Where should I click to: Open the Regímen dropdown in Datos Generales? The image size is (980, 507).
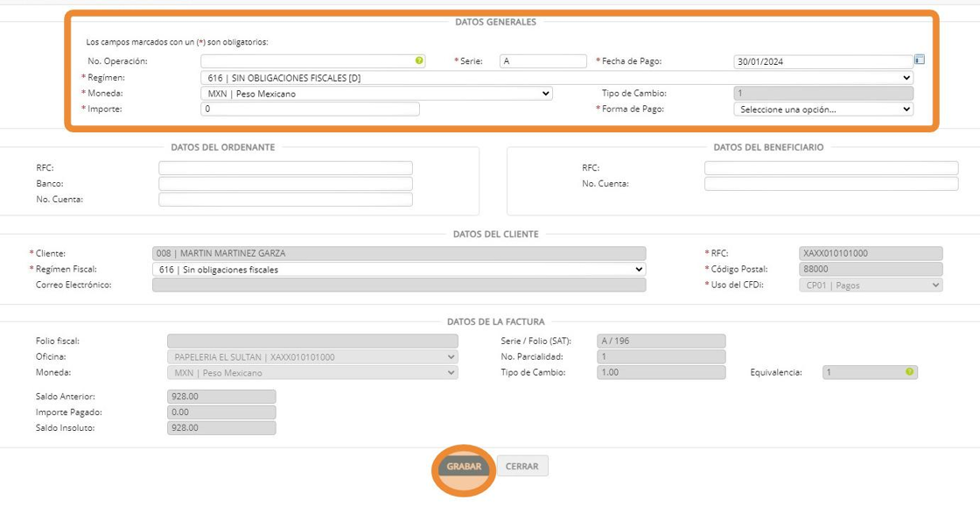click(x=556, y=78)
